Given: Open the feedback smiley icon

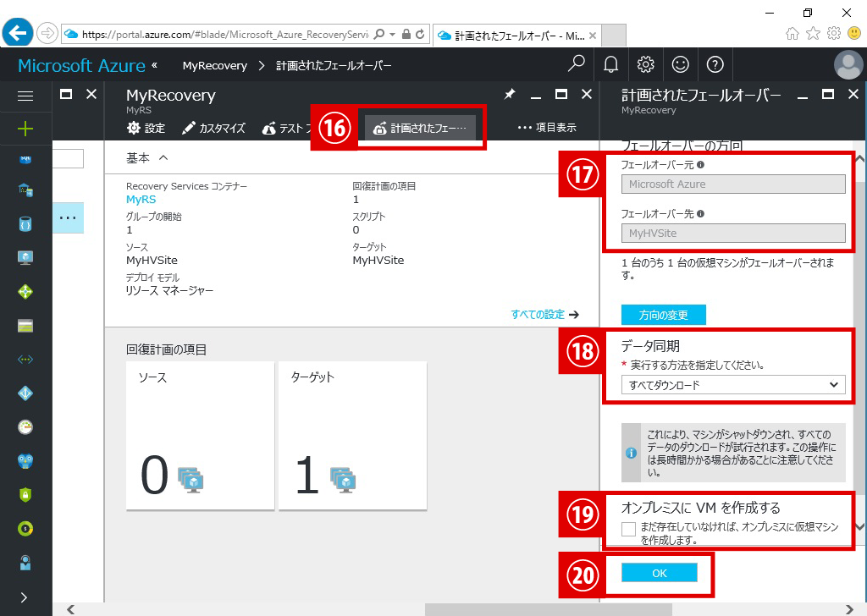Looking at the screenshot, I should pyautogui.click(x=680, y=64).
